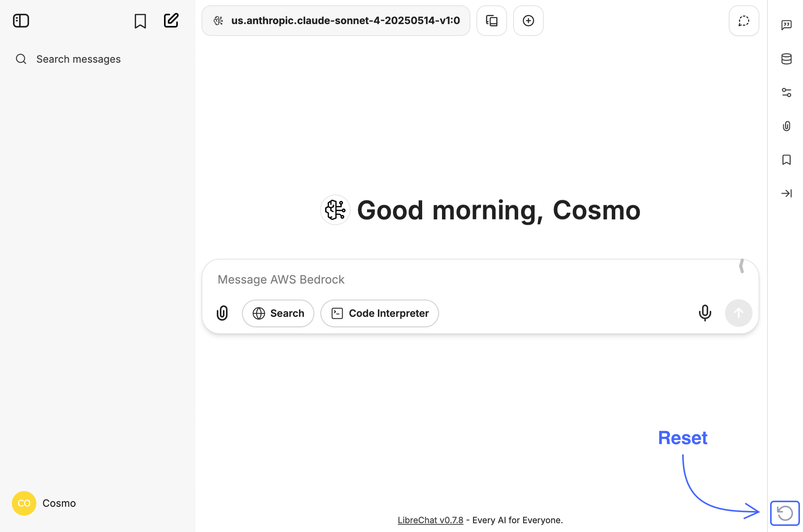Open bookmarks panel in right sidebar
Screen dimensions: 803x532
tap(786, 160)
